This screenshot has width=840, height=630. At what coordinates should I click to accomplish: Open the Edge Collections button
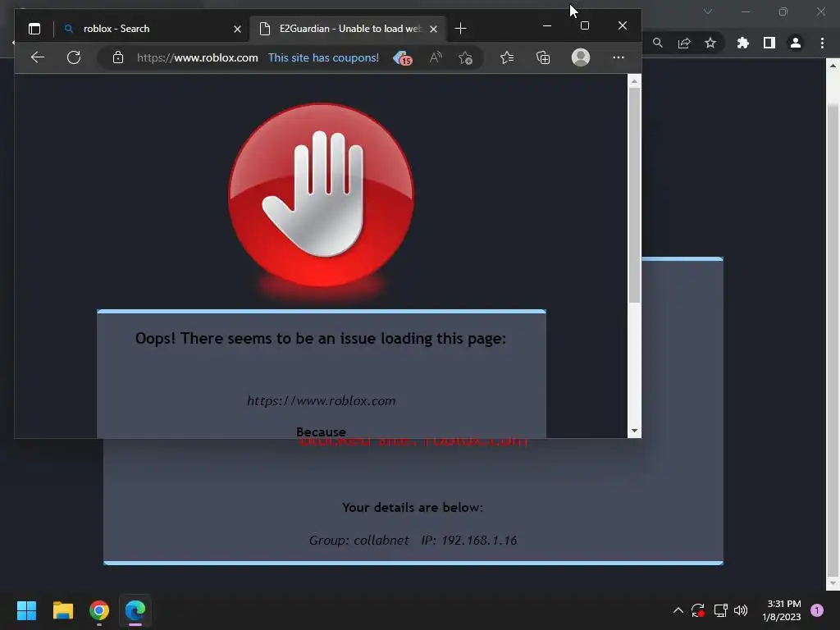pos(543,57)
